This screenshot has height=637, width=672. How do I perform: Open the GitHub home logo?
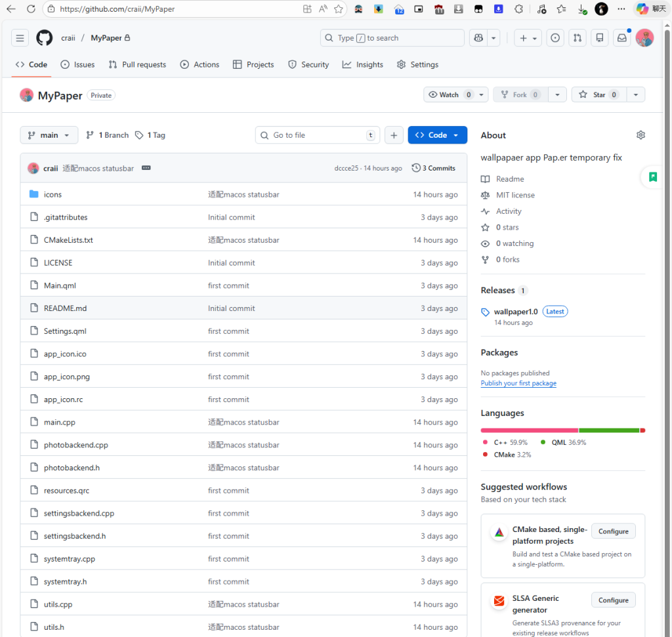tap(44, 37)
